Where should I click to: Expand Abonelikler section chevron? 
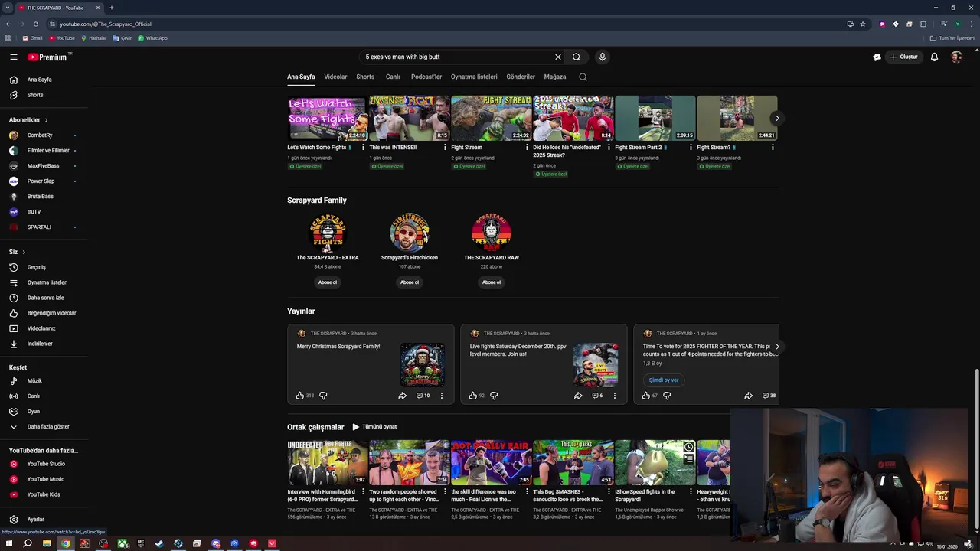46,120
